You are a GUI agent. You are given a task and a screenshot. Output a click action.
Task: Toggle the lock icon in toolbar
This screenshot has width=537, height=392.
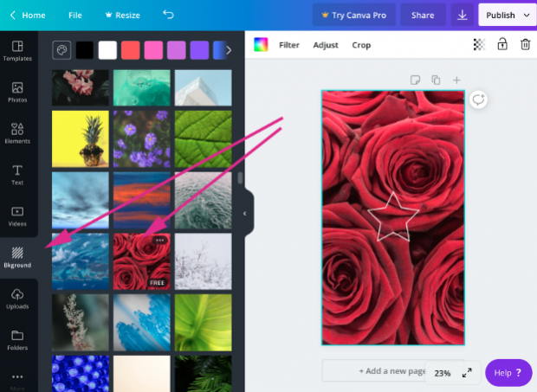point(502,44)
